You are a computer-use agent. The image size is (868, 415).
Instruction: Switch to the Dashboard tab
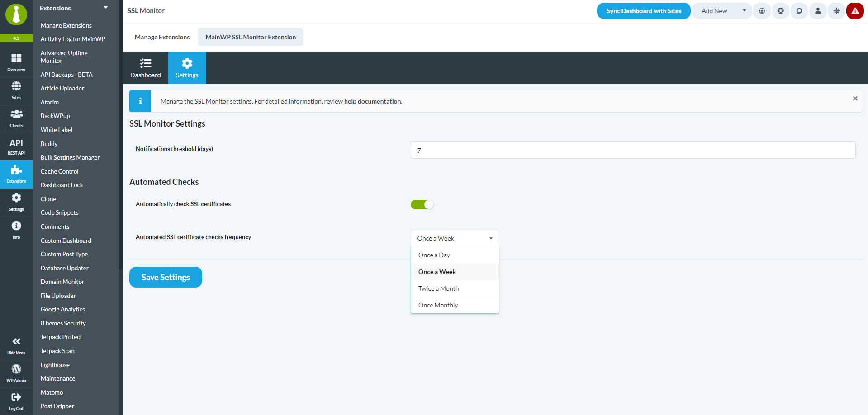pos(146,68)
